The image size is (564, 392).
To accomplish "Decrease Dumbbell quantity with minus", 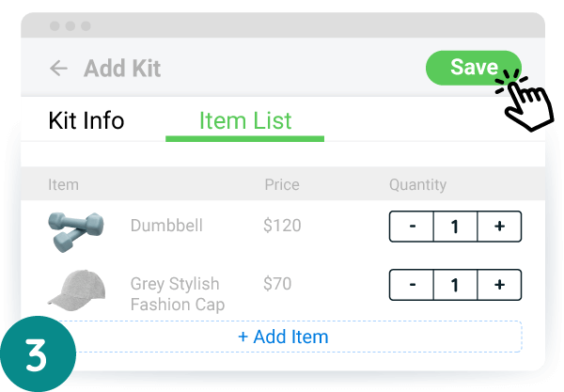I will coord(412,227).
